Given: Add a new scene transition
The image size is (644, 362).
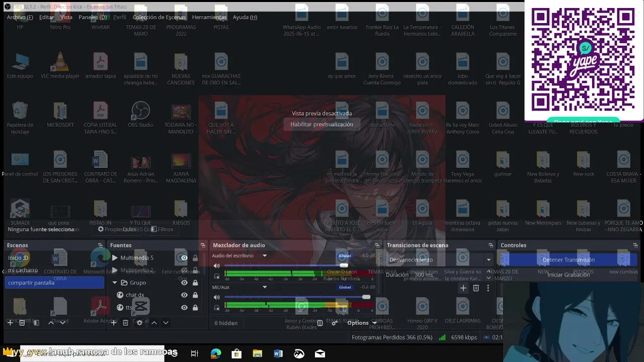Looking at the screenshot, I should (463, 288).
